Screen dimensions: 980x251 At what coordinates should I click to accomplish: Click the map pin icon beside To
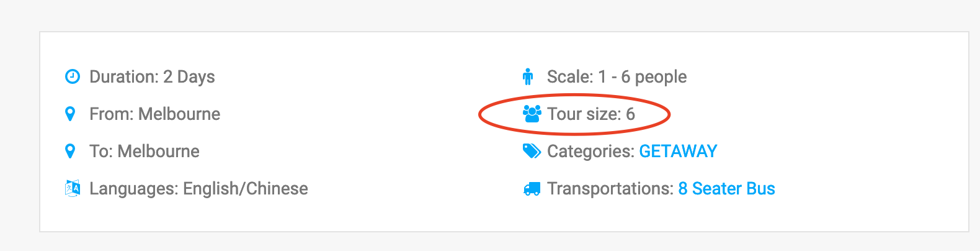click(x=70, y=152)
